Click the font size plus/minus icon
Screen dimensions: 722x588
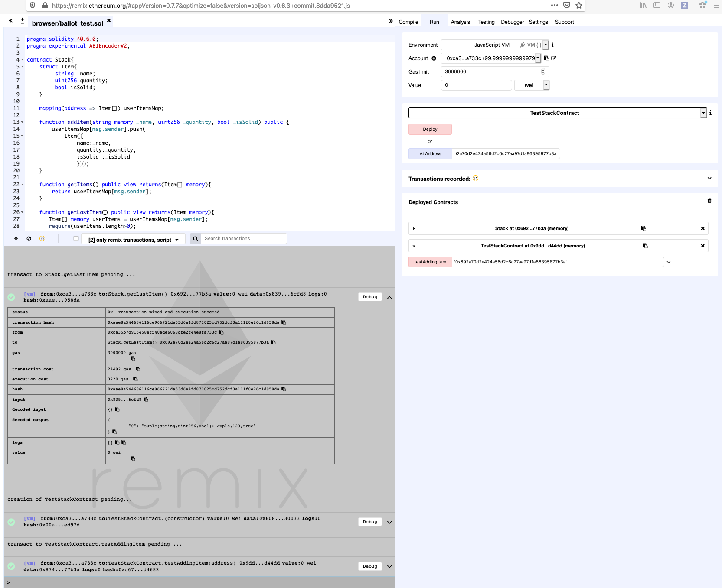(x=22, y=20)
